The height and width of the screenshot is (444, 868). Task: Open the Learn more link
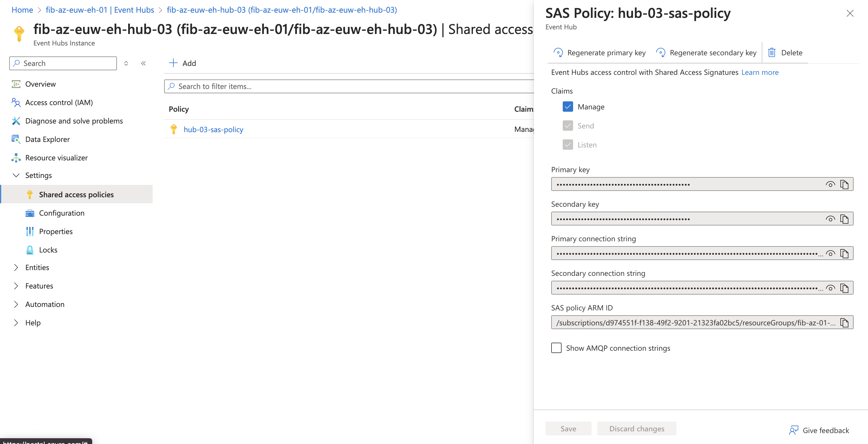[x=760, y=73]
